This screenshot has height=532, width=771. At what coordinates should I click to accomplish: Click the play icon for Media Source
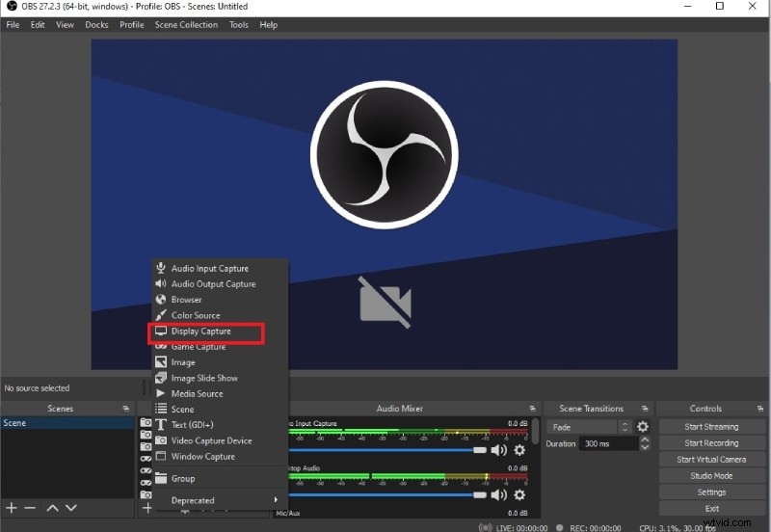click(x=160, y=393)
